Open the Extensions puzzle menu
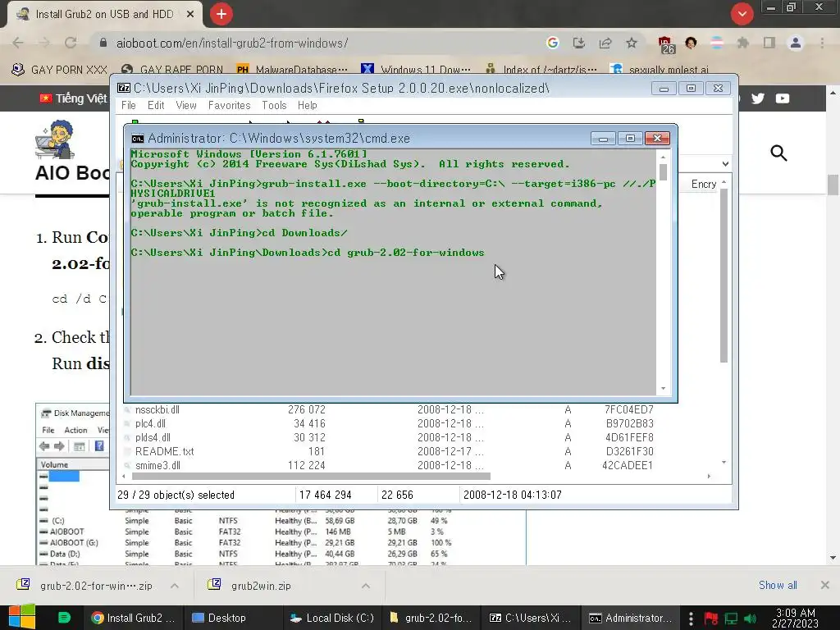The height and width of the screenshot is (630, 840). coord(742,43)
